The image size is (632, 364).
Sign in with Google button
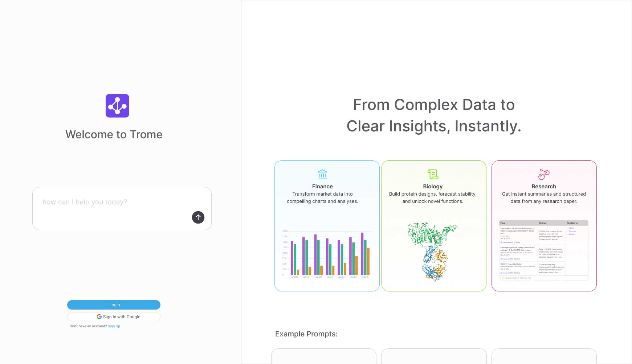(x=114, y=317)
